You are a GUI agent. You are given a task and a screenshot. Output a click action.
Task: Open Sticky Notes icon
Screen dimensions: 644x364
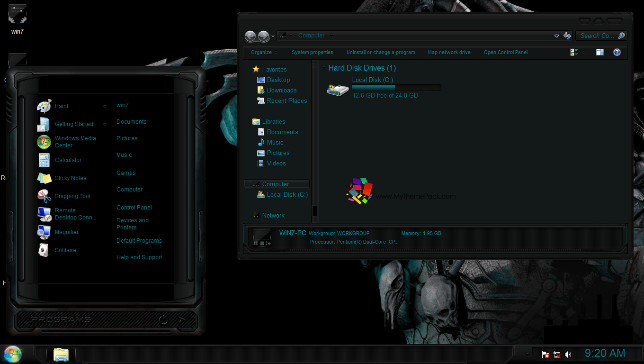tap(44, 178)
